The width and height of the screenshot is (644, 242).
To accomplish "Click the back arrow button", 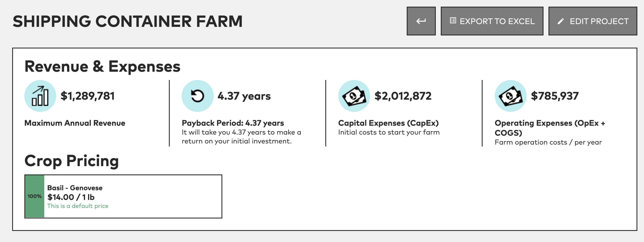I will point(421,21).
